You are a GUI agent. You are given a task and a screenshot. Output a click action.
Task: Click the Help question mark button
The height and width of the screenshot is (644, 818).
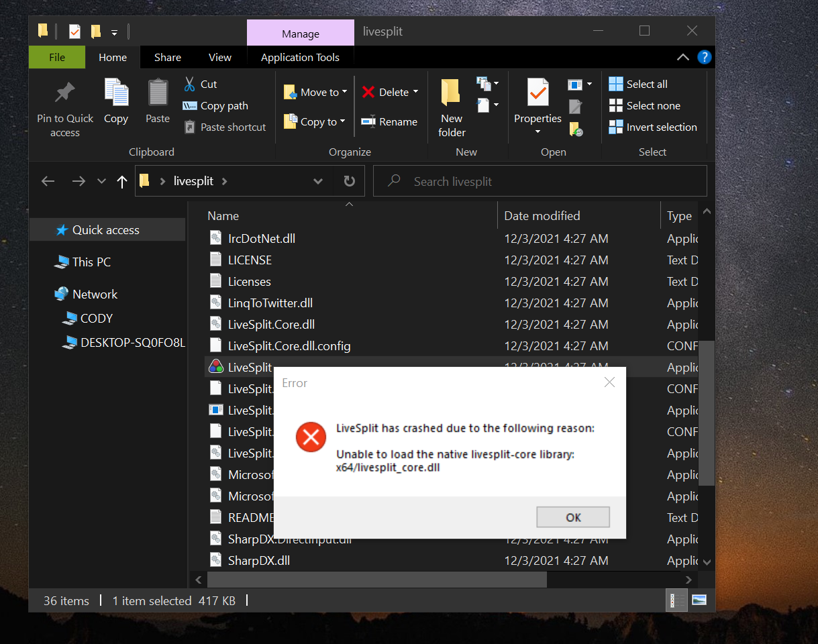[x=704, y=57]
